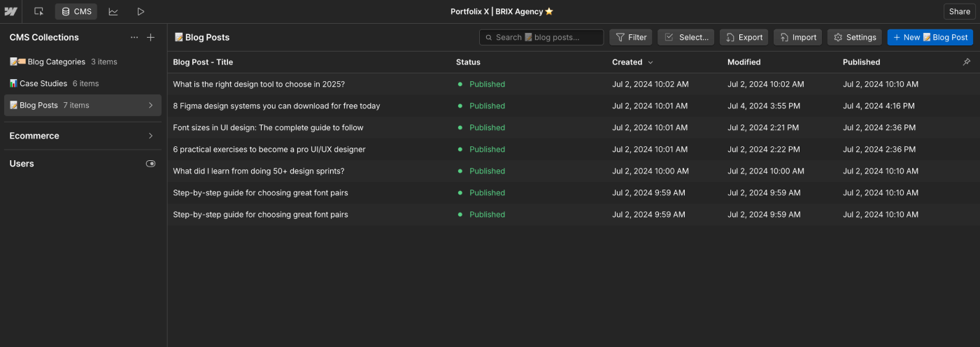The height and width of the screenshot is (347, 980).
Task: Open the Users section label
Action: tap(22, 164)
